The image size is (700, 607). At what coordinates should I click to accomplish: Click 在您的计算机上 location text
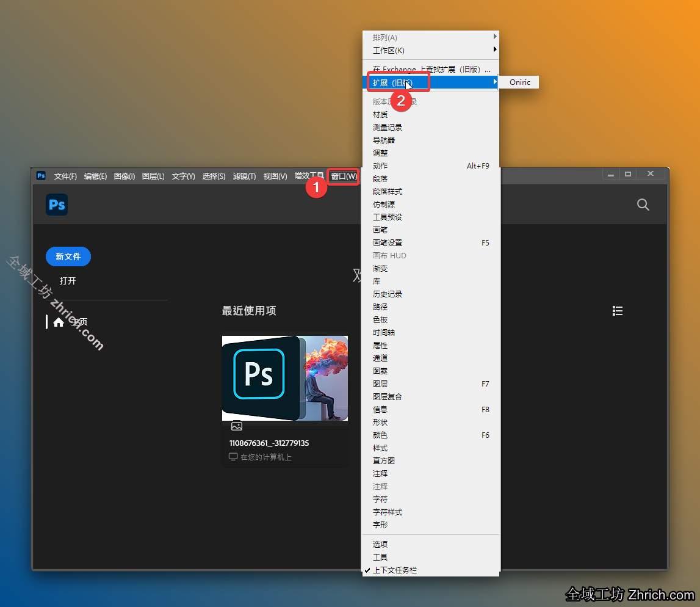[x=266, y=457]
